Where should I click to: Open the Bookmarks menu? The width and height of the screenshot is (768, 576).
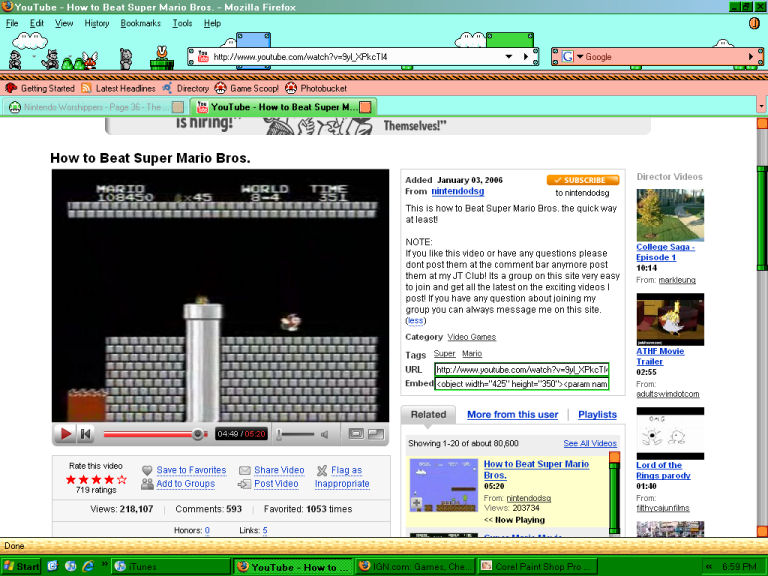pos(141,23)
